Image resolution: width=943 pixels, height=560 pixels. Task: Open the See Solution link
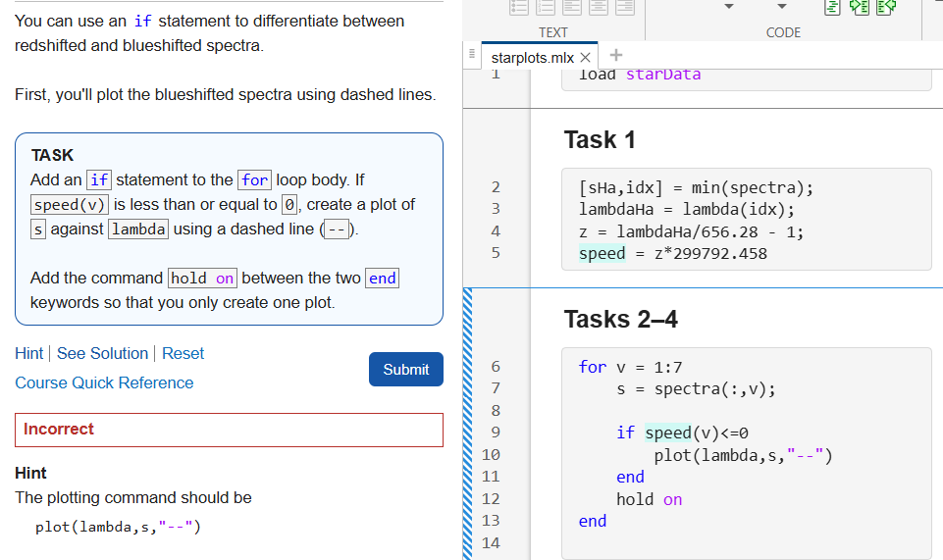102,353
